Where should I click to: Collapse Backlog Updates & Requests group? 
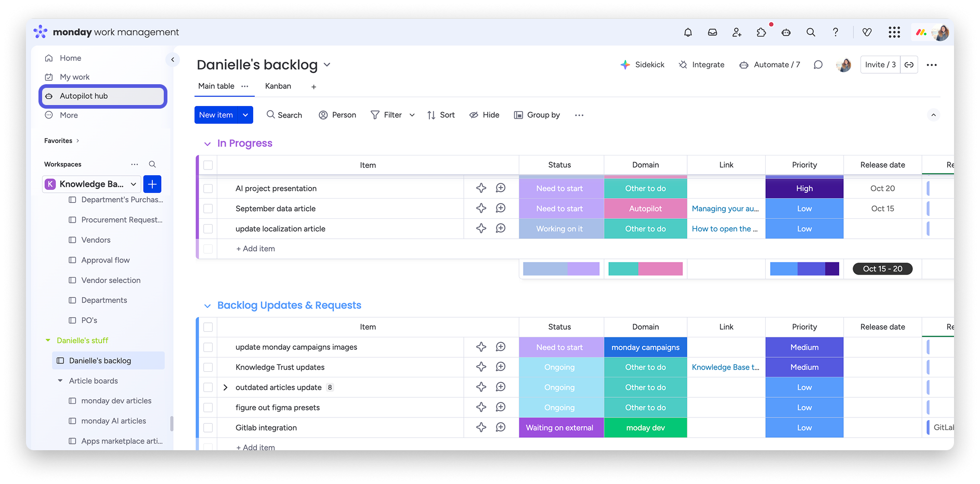pyautogui.click(x=207, y=306)
